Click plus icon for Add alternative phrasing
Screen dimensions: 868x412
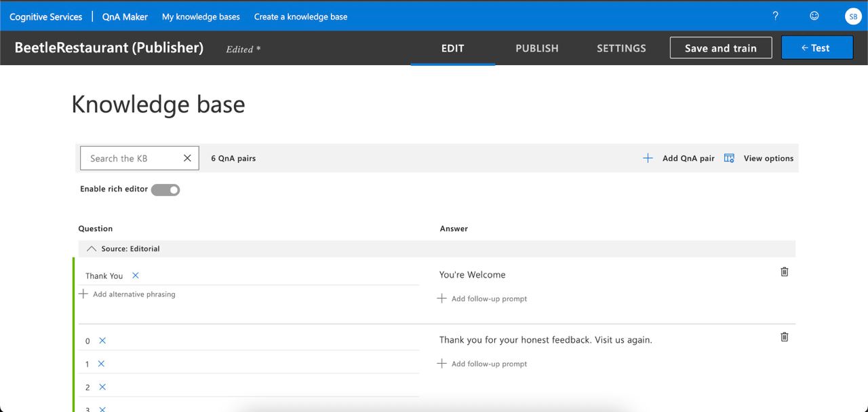coord(83,294)
